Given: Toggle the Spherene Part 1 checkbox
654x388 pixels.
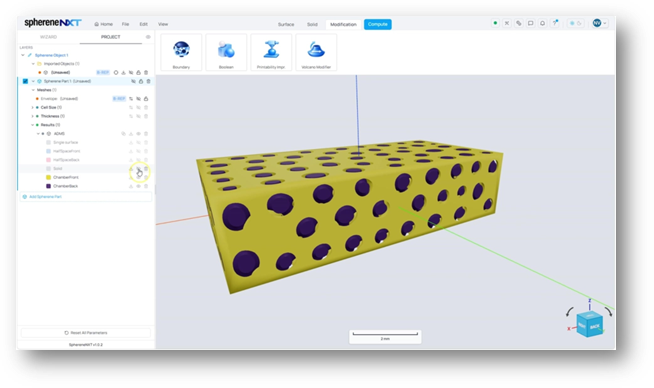Looking at the screenshot, I should click(x=25, y=81).
